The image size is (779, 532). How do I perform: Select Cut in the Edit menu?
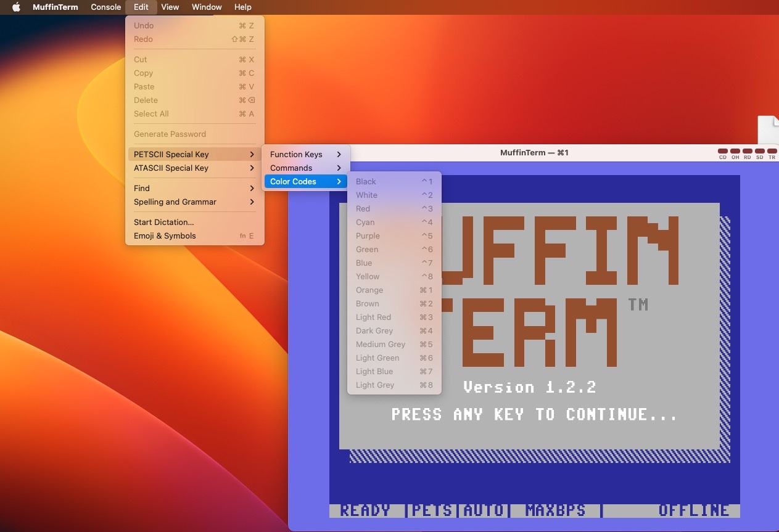click(x=195, y=59)
